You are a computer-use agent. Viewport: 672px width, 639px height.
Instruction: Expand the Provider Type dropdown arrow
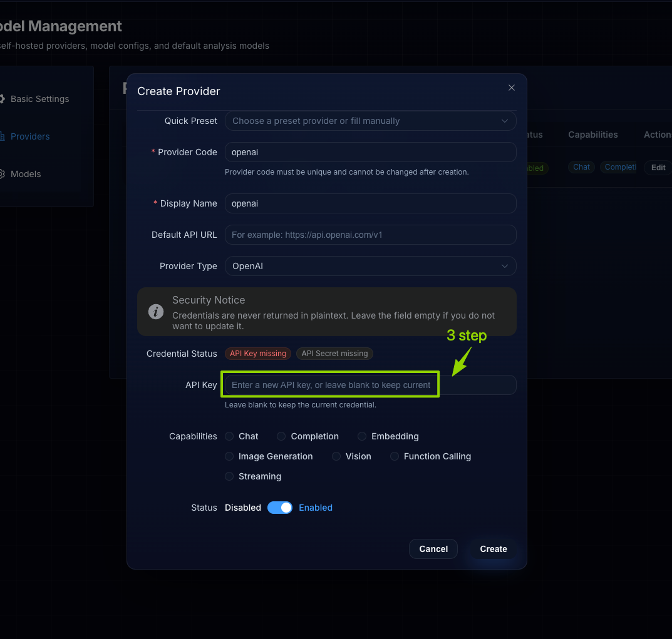tap(504, 266)
